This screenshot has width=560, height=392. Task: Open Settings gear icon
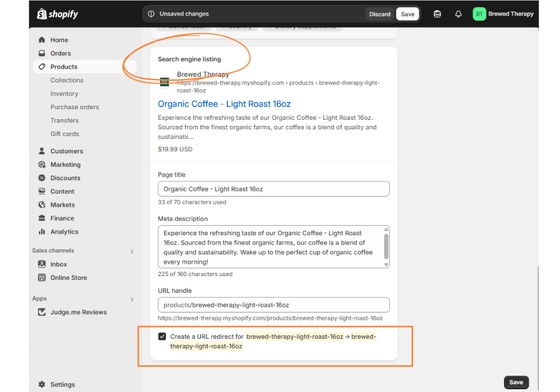coord(42,385)
